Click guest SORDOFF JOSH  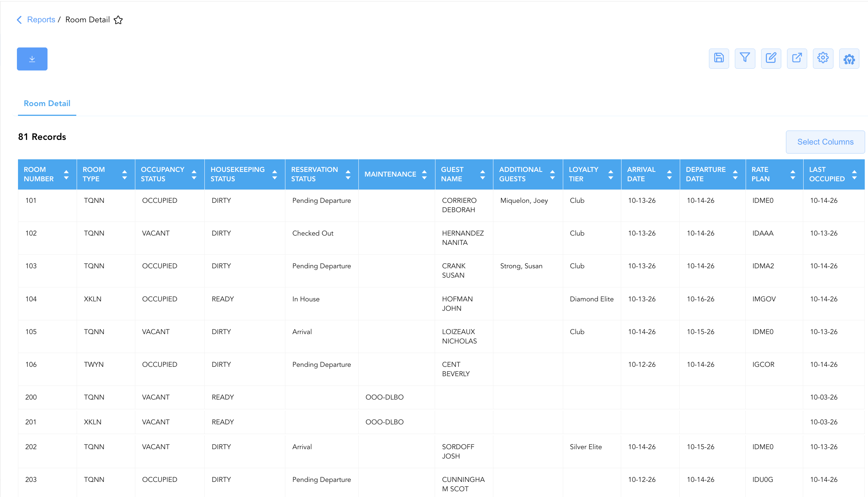(458, 452)
